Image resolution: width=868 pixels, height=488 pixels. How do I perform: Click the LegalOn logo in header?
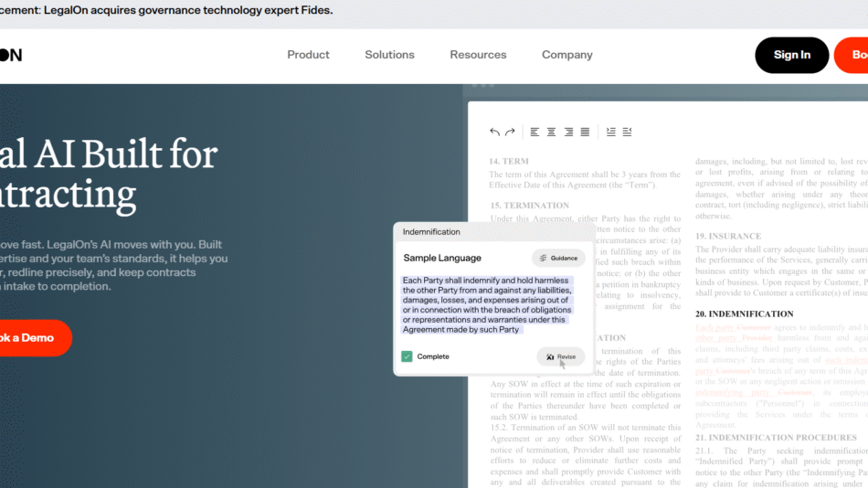11,55
